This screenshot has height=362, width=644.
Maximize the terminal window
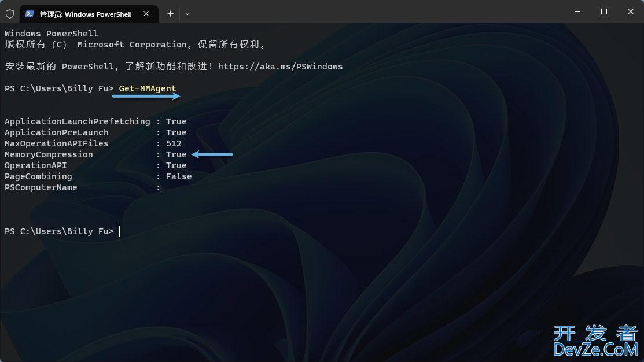click(x=603, y=12)
